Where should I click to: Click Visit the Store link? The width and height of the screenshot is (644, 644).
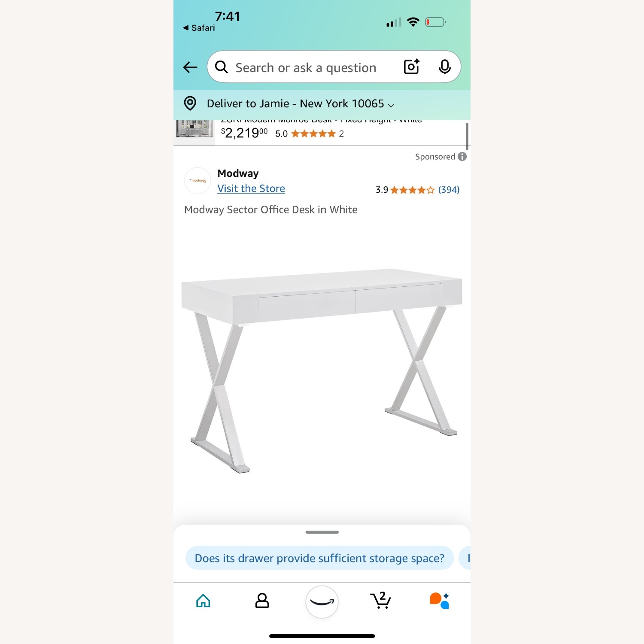pos(251,188)
